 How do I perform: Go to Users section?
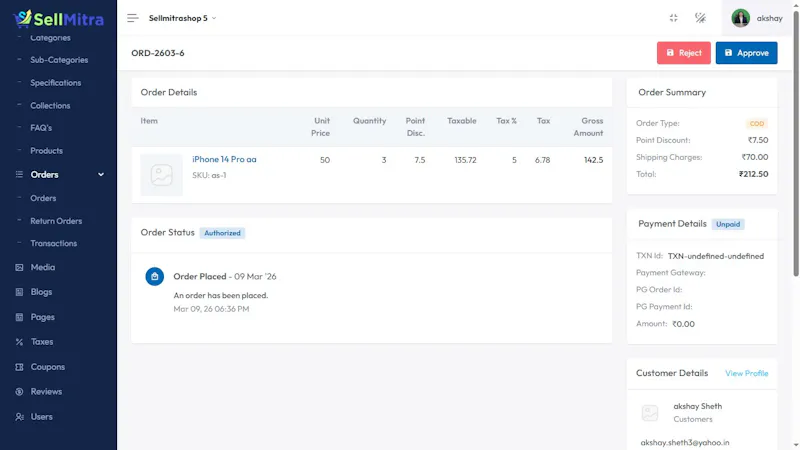click(41, 417)
